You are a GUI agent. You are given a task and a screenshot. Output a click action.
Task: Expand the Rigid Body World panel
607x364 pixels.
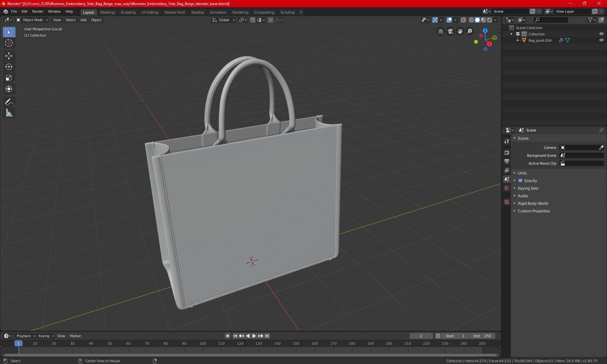pos(533,203)
